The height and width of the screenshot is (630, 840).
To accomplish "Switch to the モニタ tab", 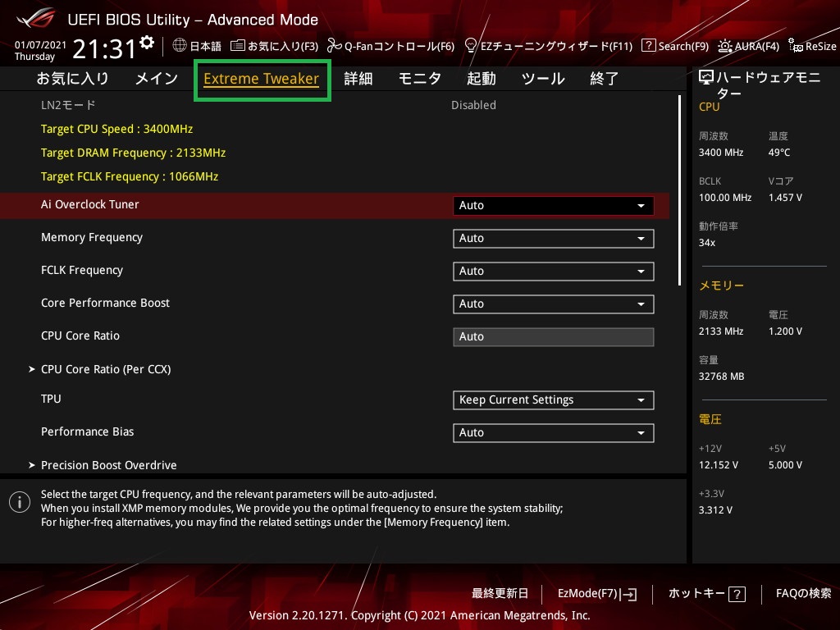I will (419, 79).
